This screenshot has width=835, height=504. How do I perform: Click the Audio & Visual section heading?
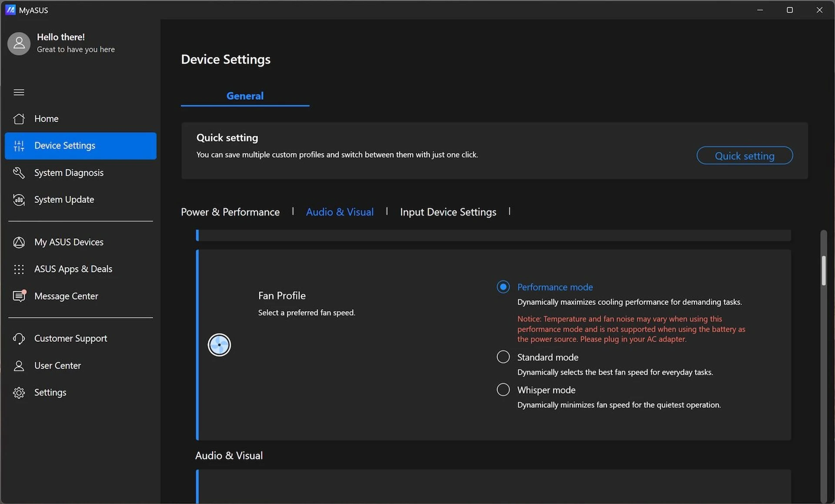pos(229,455)
